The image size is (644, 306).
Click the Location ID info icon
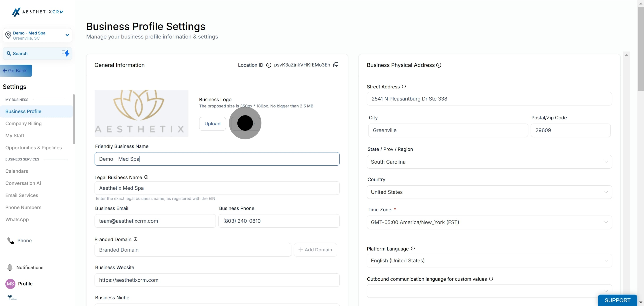point(269,65)
